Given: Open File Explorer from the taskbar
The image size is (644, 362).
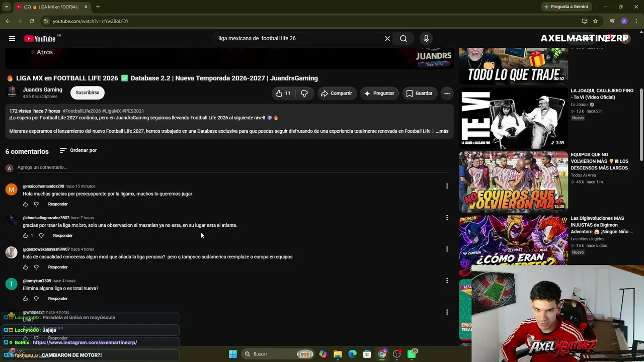Looking at the screenshot, I should pos(338,354).
